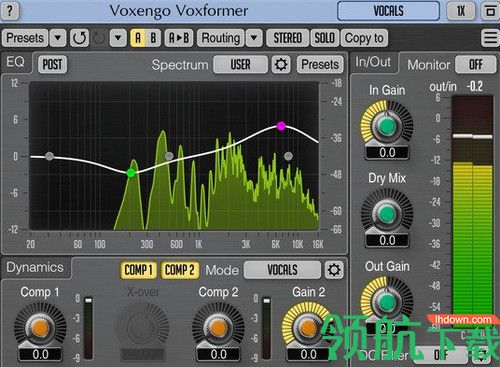
Task: Open spectrum settings gear icon
Action: click(x=281, y=64)
